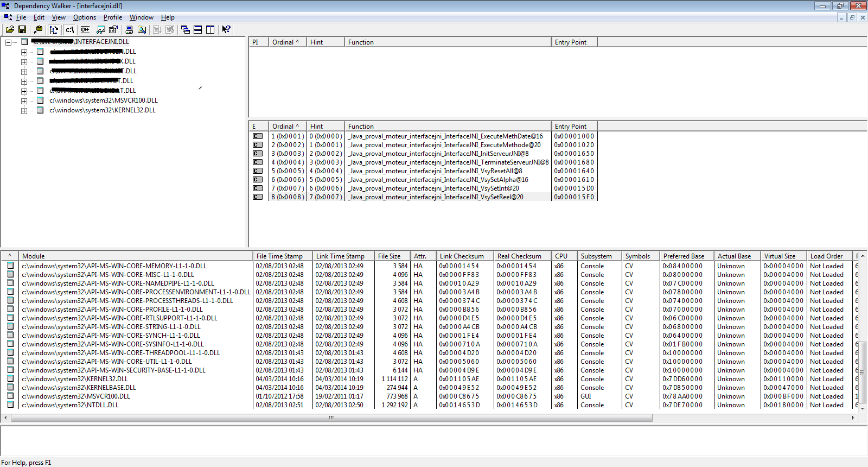Sort module list by Link Checksum header
This screenshot has width=868, height=467.
(x=465, y=256)
